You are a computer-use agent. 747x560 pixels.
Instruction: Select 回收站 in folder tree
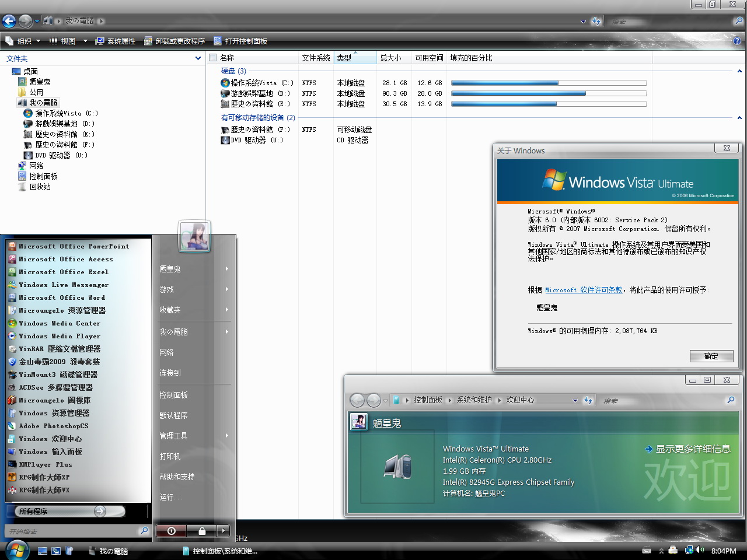click(40, 187)
